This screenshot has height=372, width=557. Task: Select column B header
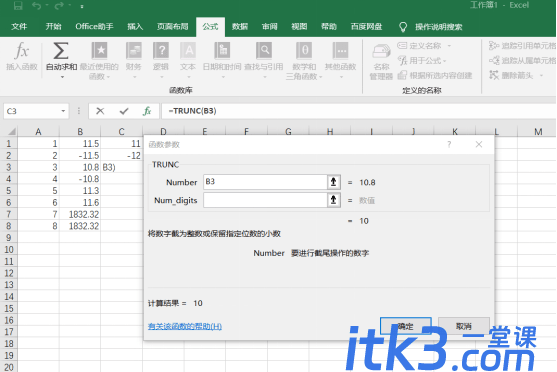(x=80, y=131)
